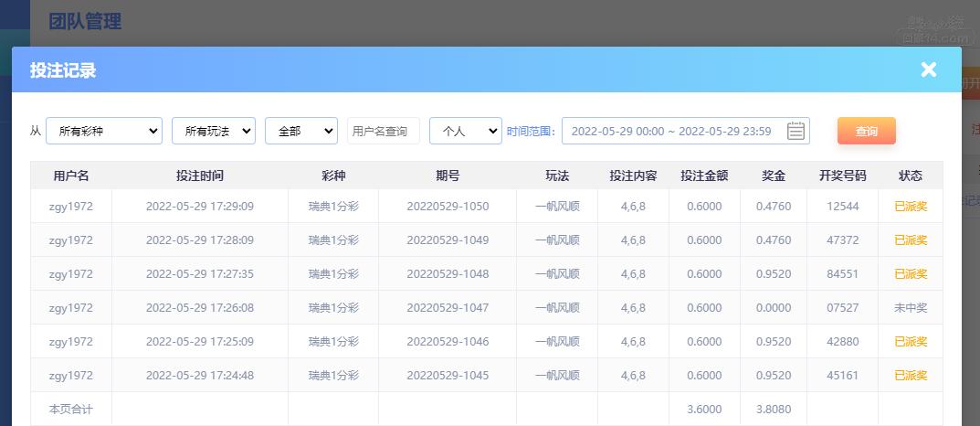980x426 pixels.
Task: Click issue number 20220529-1049
Action: 448,240
